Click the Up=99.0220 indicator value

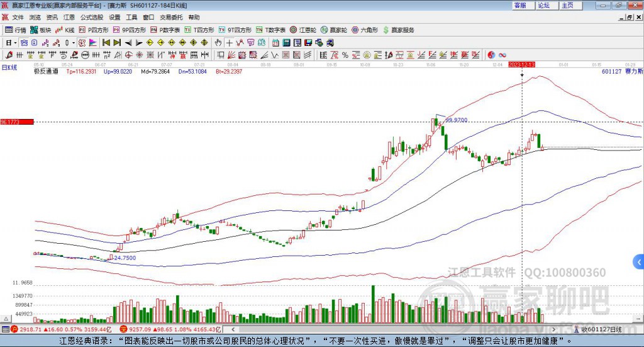click(118, 71)
